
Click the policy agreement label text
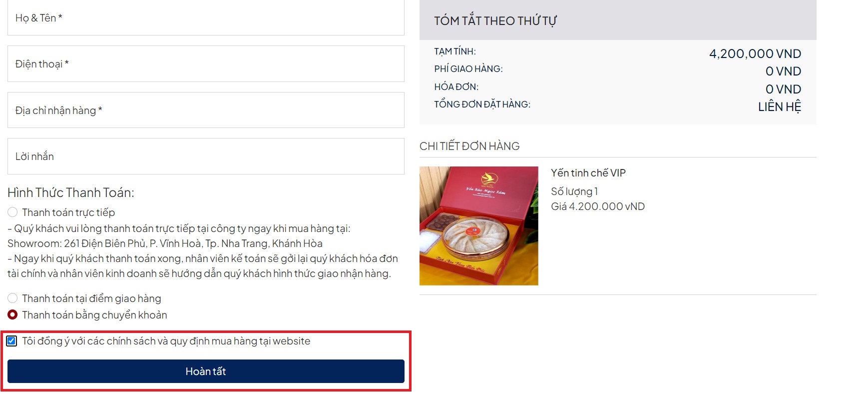tap(166, 341)
